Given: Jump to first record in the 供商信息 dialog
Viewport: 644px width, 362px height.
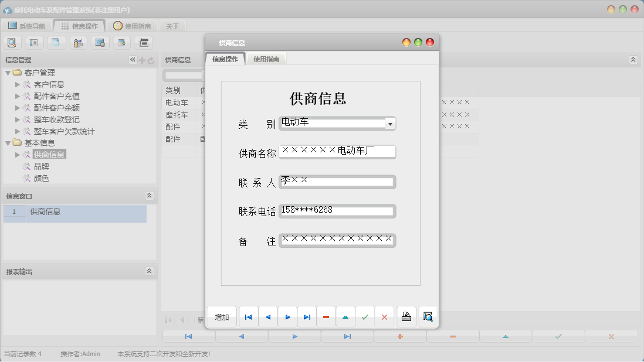Looking at the screenshot, I should point(248,317).
